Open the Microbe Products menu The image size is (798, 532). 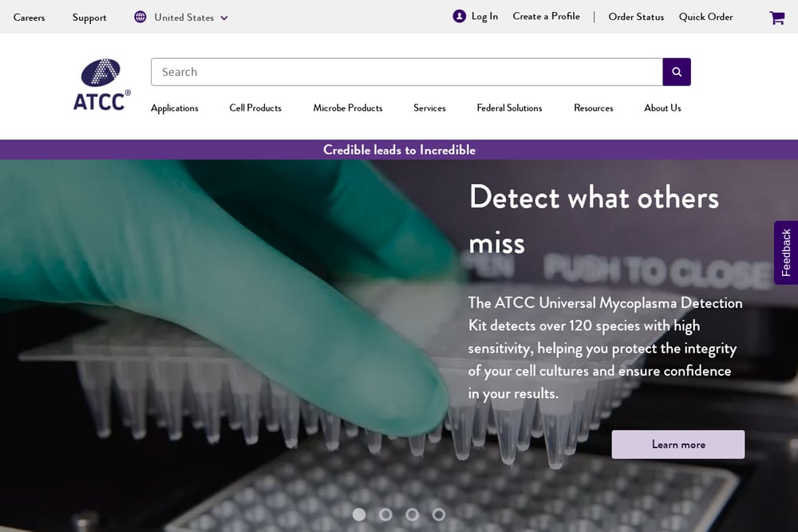tap(348, 108)
